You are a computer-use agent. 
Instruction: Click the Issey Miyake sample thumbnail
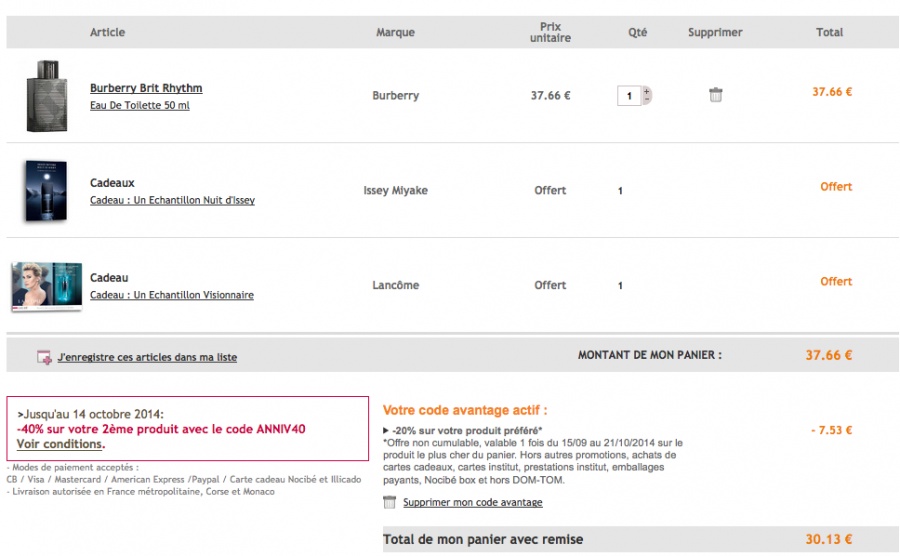(x=44, y=191)
